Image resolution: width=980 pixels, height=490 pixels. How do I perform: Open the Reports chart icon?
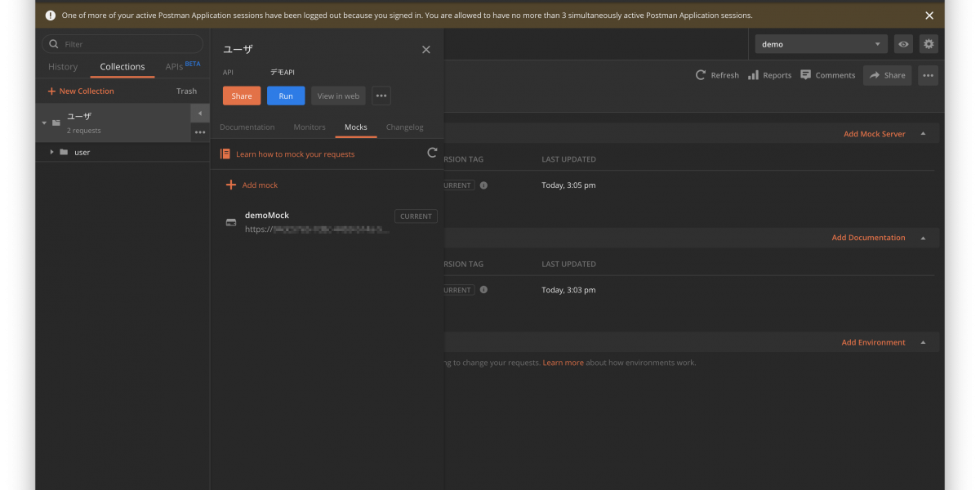pyautogui.click(x=753, y=75)
